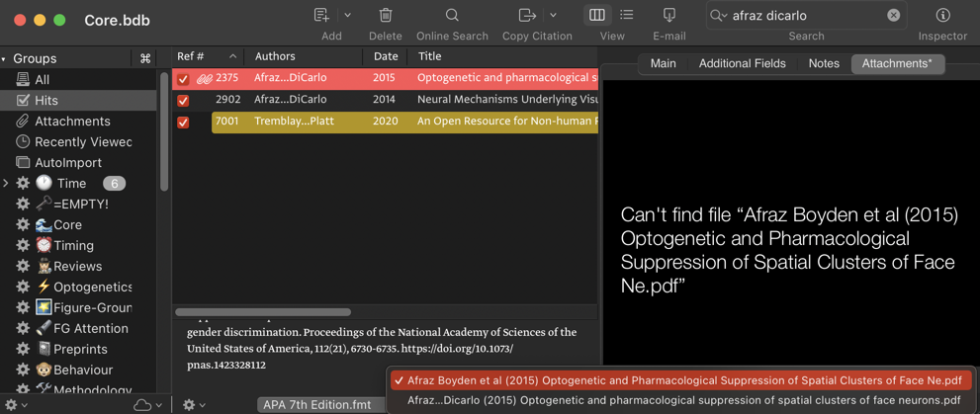Choose 'Afraz Boyden et al (2015)' attachment entry
The width and height of the screenshot is (980, 414).
681,380
